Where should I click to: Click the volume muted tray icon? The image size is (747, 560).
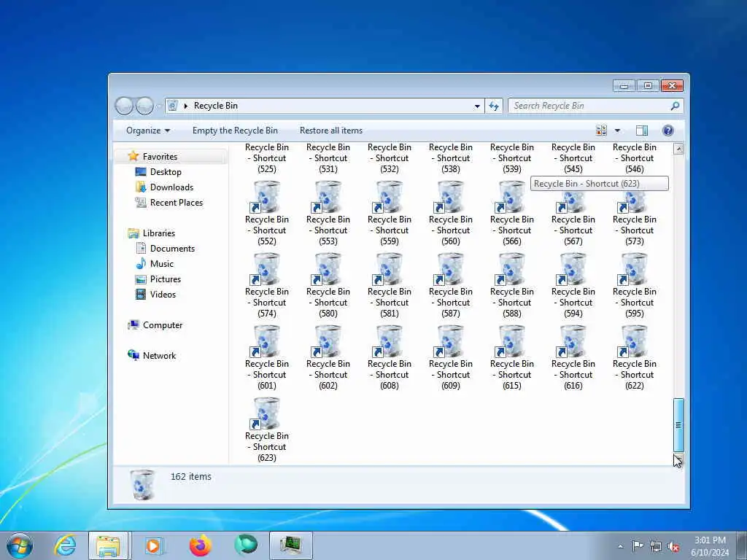coord(673,546)
